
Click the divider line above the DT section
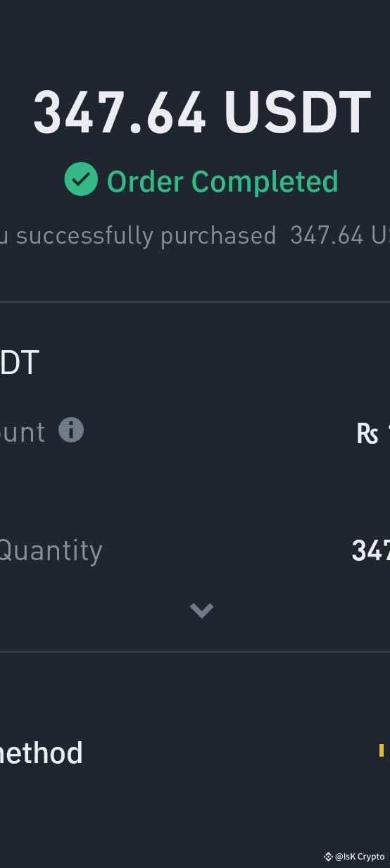(x=195, y=302)
